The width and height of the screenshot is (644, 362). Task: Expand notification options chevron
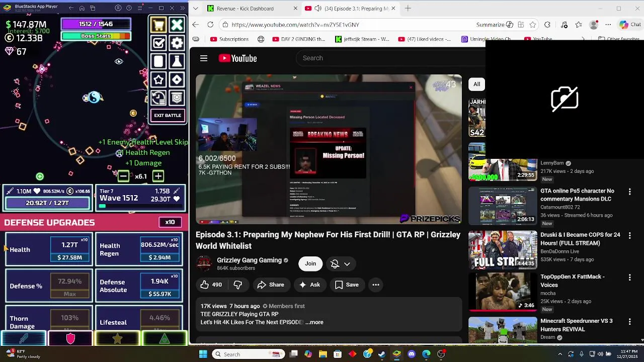click(x=347, y=264)
